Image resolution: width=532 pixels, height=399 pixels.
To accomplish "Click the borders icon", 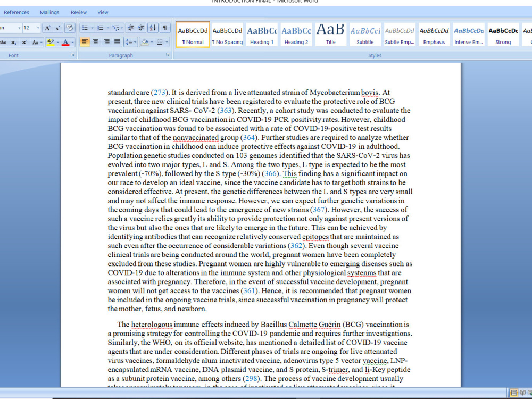I will coord(160,42).
